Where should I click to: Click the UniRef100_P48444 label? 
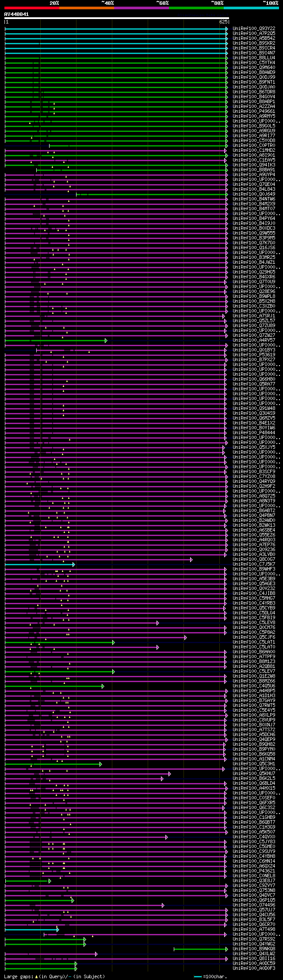[x=254, y=433]
